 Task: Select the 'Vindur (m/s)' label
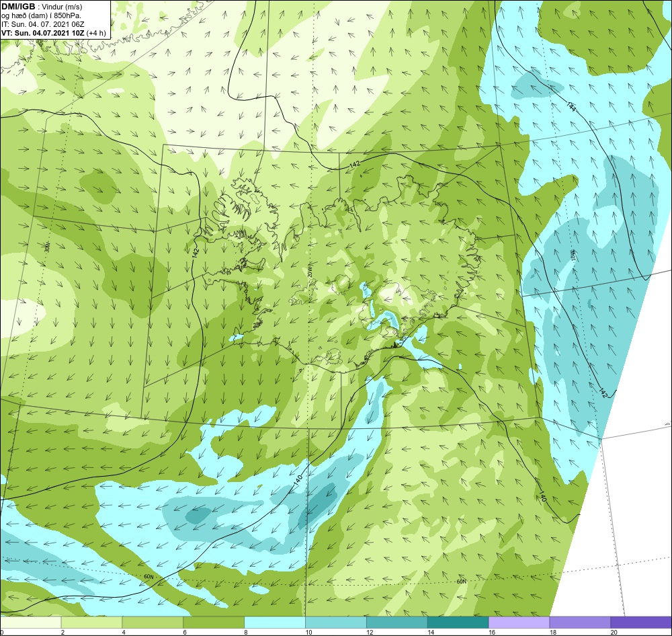click(62, 7)
